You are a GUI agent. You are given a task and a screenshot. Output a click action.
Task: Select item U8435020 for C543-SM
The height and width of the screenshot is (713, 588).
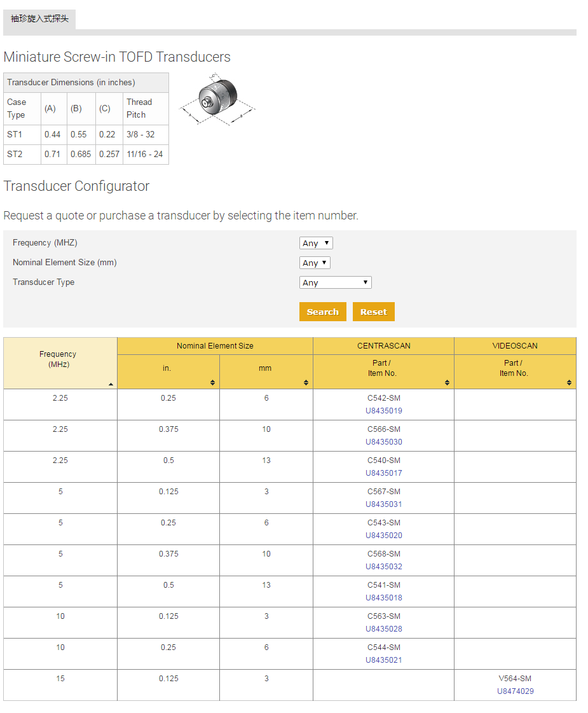[383, 536]
